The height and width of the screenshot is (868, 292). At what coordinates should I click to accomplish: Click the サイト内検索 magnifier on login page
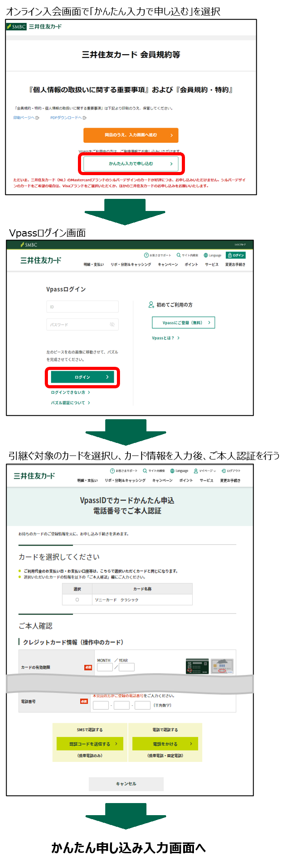click(179, 255)
